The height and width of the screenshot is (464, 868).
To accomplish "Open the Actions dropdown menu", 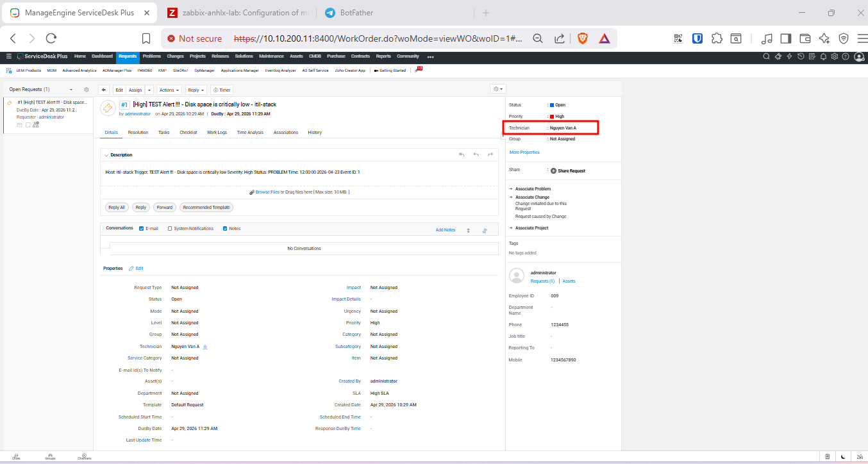I will click(x=169, y=90).
